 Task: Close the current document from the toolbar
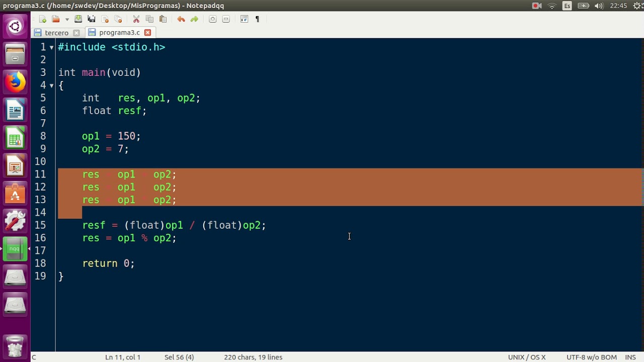click(105, 19)
